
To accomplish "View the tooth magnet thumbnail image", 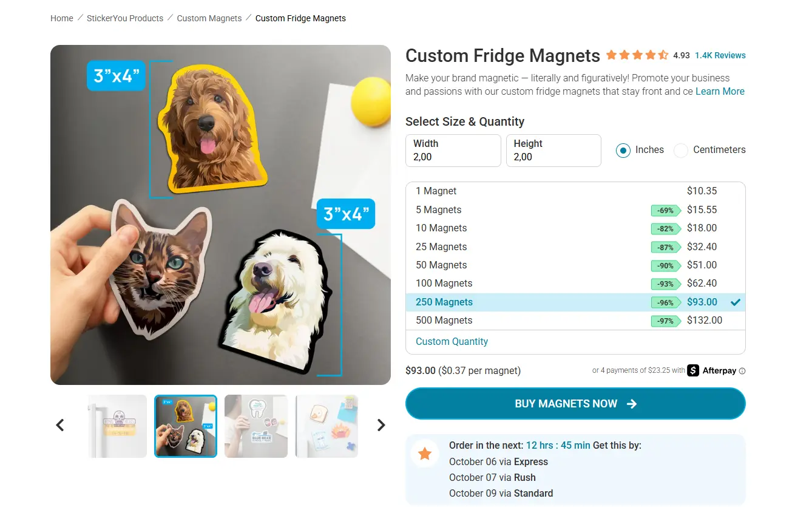I will coord(256,426).
